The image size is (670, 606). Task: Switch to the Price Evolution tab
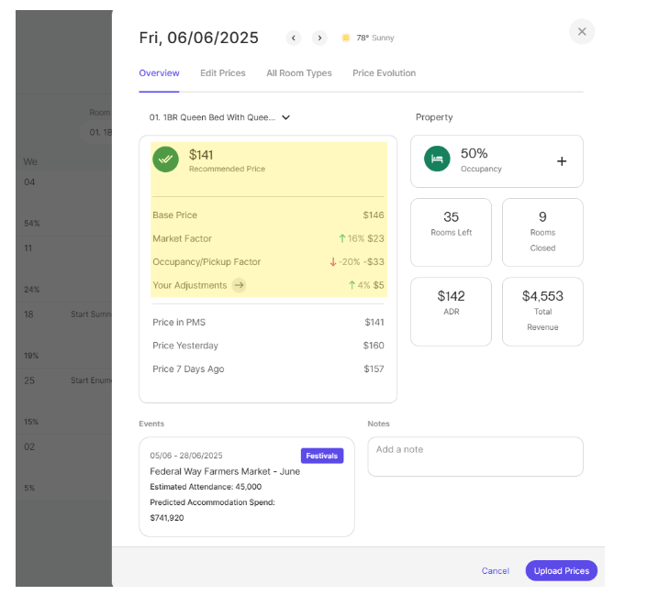coord(384,73)
